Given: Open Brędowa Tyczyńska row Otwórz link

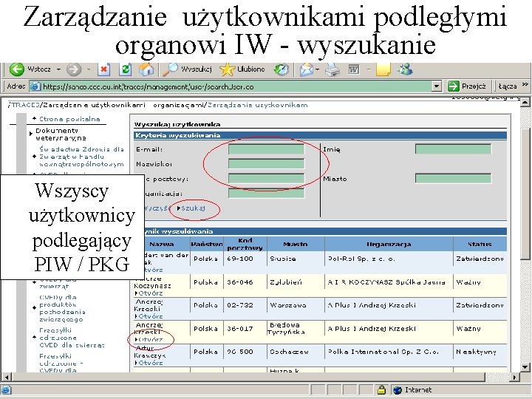Looking at the screenshot, I should [149, 339].
